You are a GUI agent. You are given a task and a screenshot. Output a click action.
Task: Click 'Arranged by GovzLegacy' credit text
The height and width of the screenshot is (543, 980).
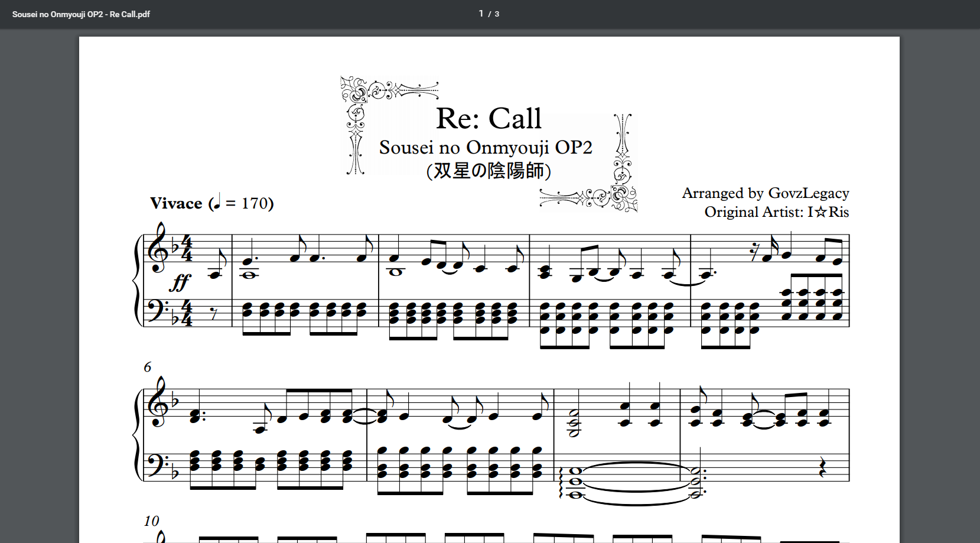tap(765, 193)
